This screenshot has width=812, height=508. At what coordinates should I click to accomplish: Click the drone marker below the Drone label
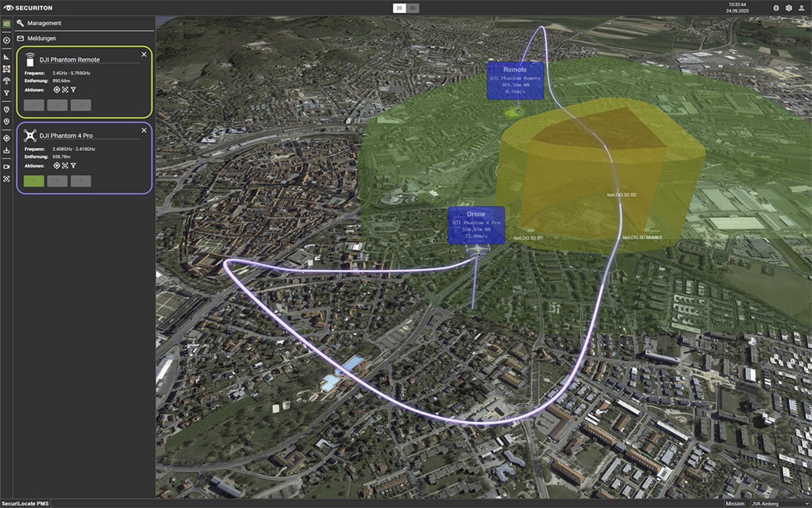(478, 250)
